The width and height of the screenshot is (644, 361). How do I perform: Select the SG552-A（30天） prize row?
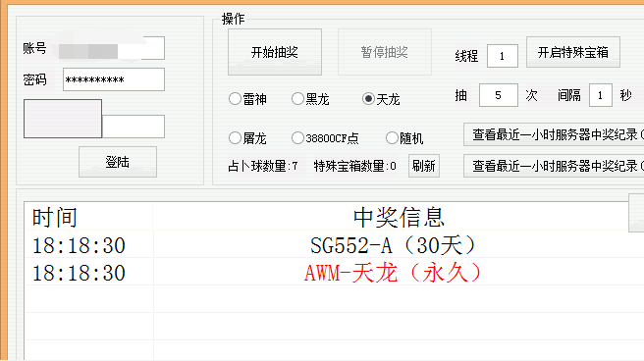click(335, 245)
